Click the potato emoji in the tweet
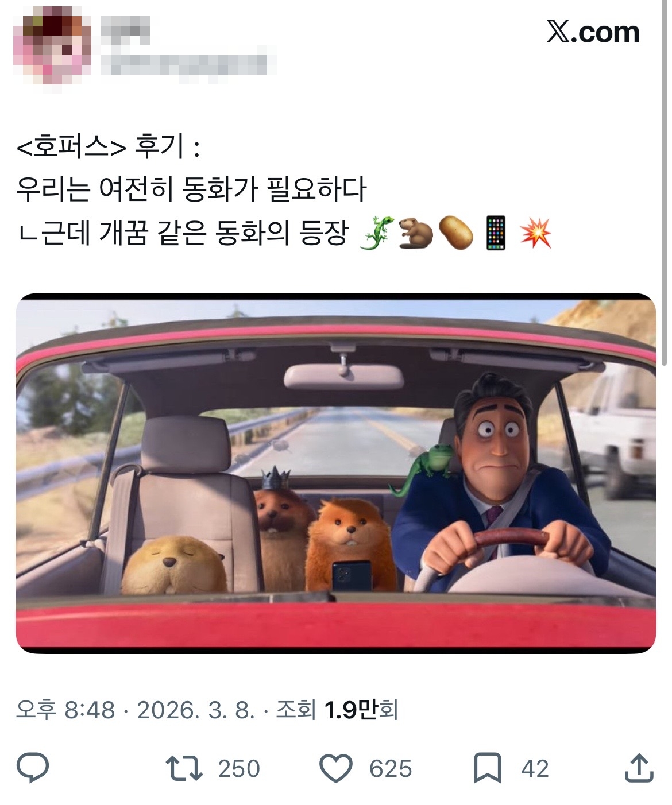The width and height of the screenshot is (672, 805). coord(456,233)
